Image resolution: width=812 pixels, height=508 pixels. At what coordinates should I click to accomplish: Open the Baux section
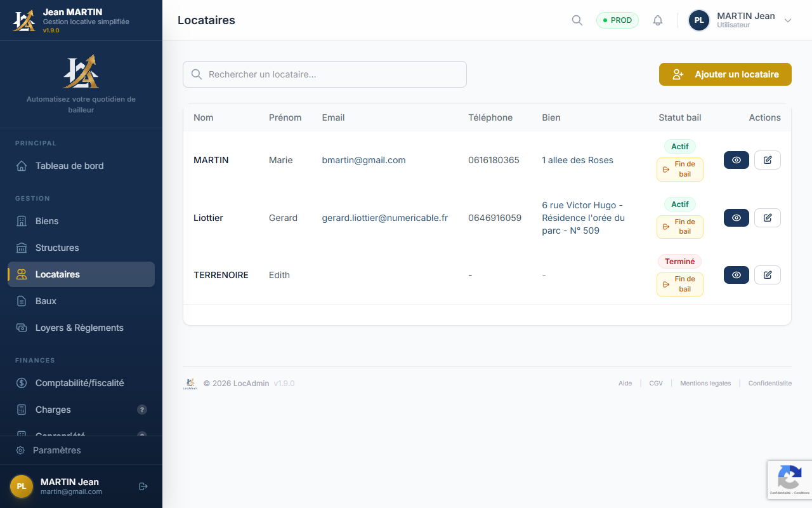coord(46,301)
